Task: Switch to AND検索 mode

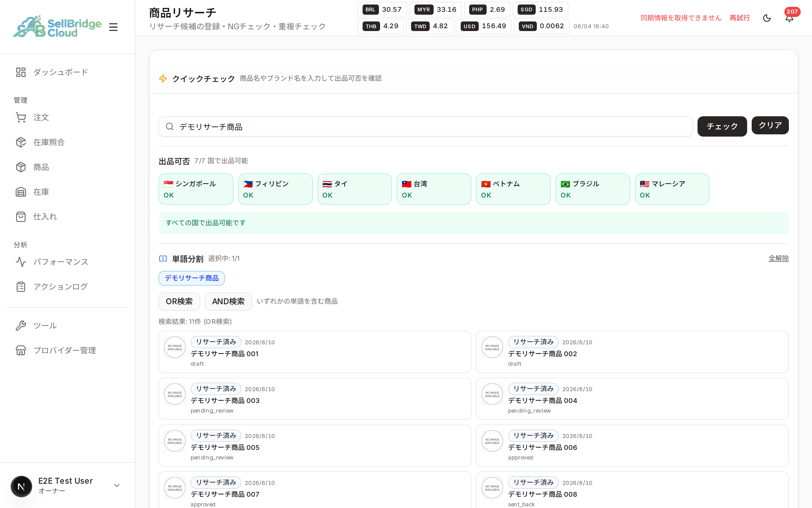Action: pos(228,301)
